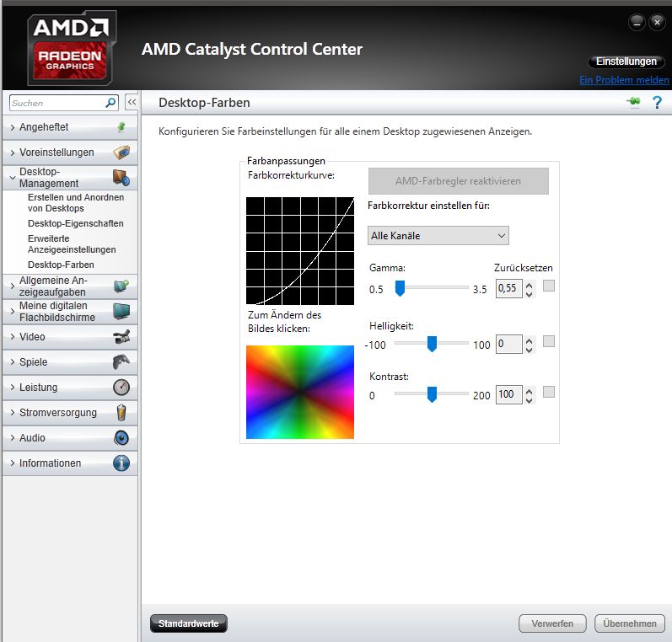Click the Voreinstellungen preset icon
The height and width of the screenshot is (642, 672).
click(x=121, y=152)
